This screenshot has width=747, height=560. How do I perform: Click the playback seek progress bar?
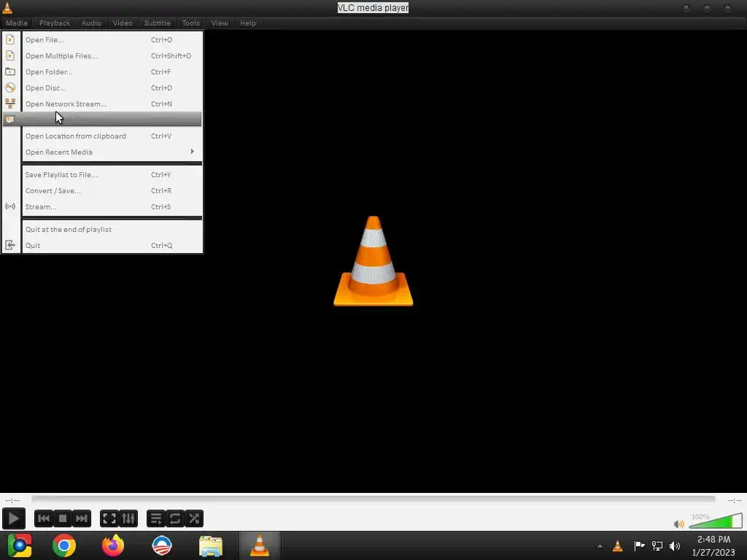pyautogui.click(x=373, y=499)
